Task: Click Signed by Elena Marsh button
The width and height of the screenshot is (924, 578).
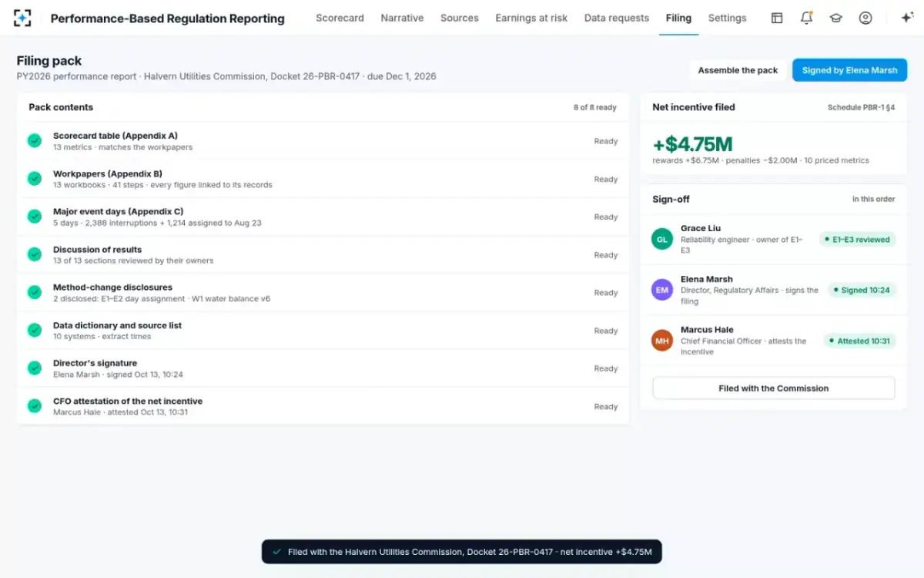Action: coord(849,70)
